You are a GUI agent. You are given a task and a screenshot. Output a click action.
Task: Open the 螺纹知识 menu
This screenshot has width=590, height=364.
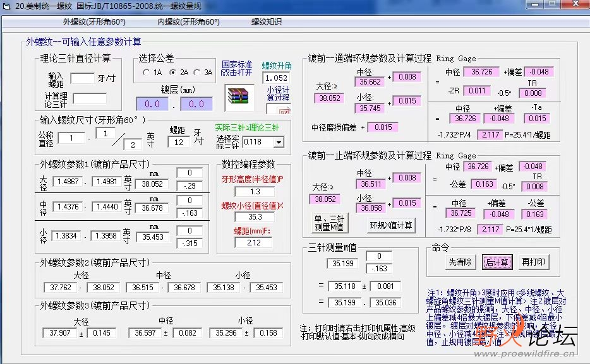pyautogui.click(x=267, y=22)
